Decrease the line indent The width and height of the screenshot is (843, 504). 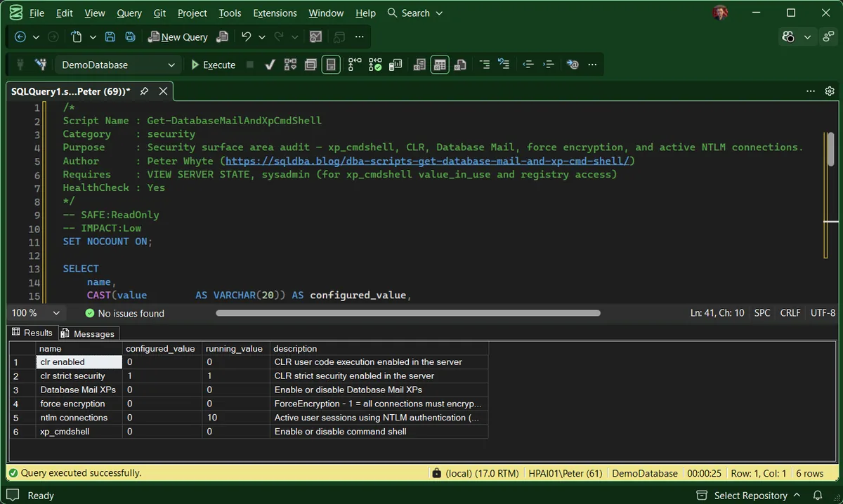(x=529, y=65)
